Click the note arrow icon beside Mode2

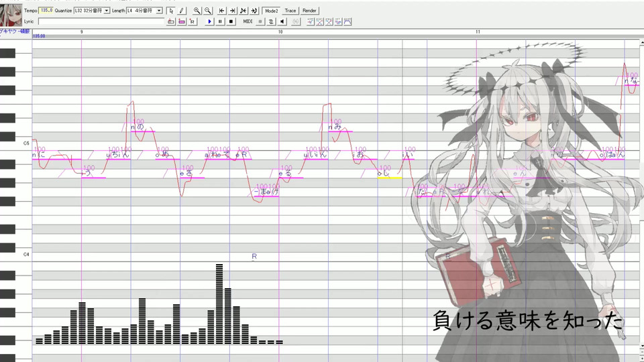coord(254,11)
